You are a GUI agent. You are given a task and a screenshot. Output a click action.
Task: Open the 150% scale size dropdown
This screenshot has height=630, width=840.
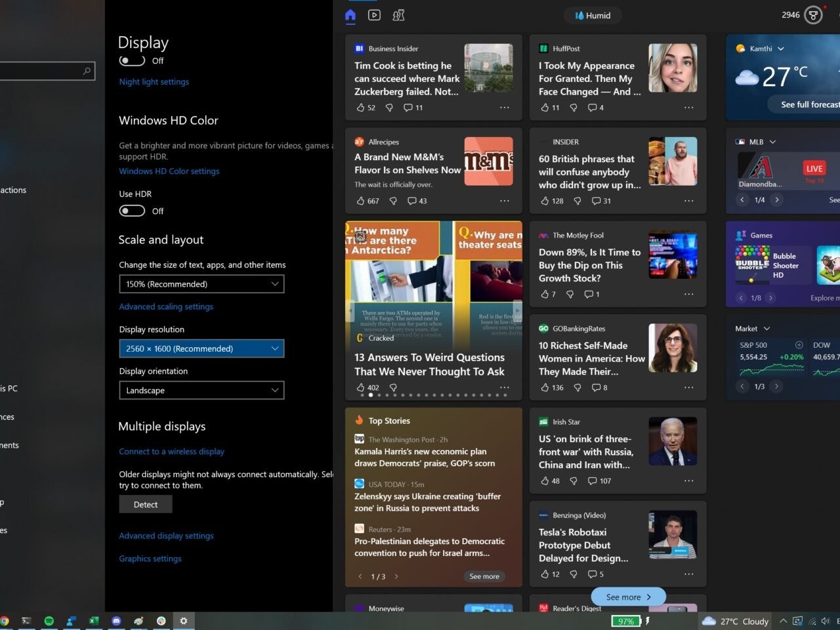click(x=201, y=283)
